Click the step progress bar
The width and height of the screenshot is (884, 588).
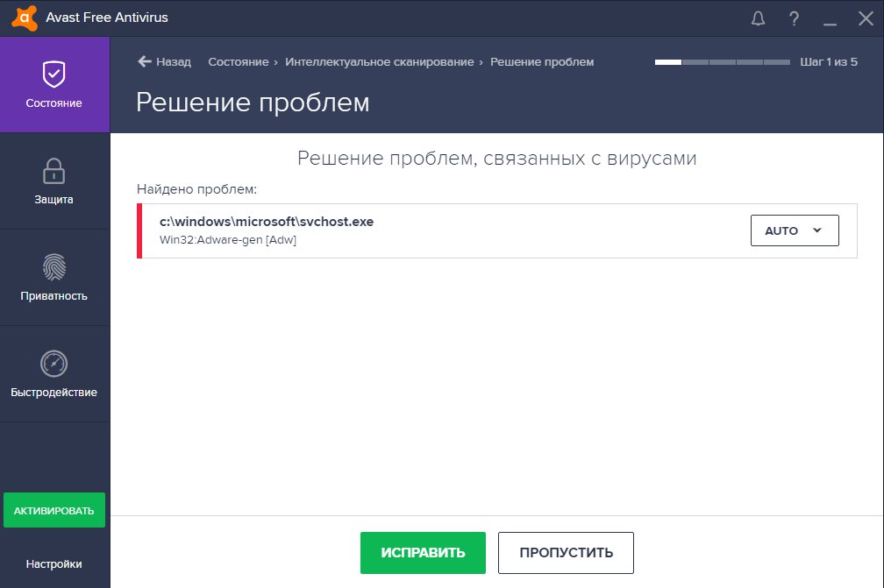(x=723, y=62)
